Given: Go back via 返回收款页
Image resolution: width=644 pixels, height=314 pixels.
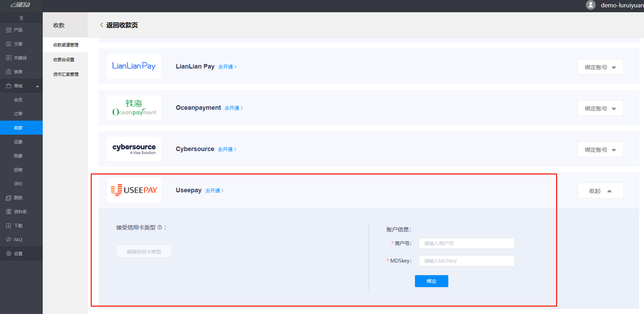Looking at the screenshot, I should click(119, 25).
